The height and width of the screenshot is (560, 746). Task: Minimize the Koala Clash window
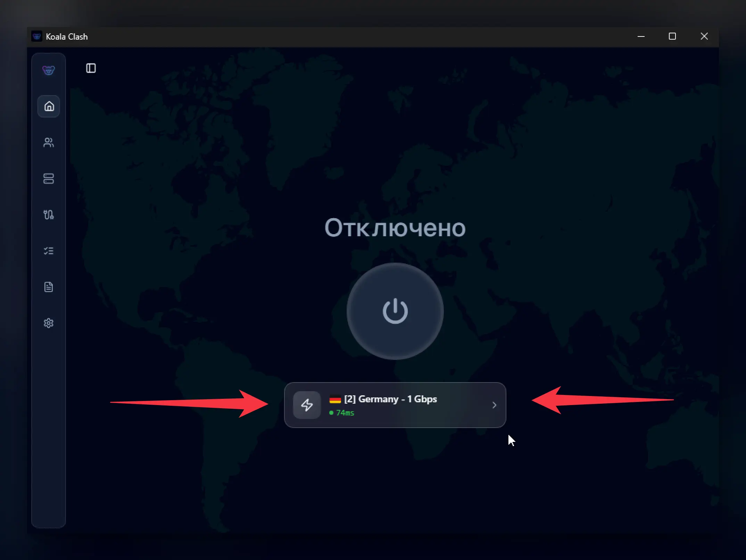(641, 36)
